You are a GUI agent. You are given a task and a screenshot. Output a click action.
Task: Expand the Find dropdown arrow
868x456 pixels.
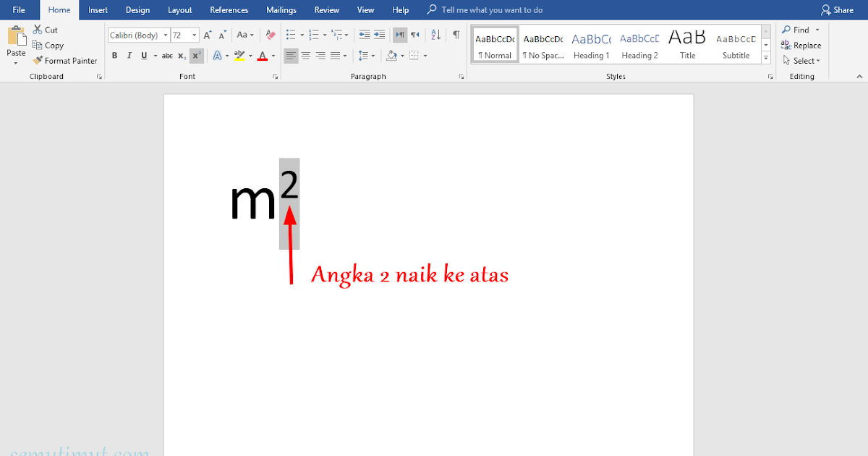point(817,30)
